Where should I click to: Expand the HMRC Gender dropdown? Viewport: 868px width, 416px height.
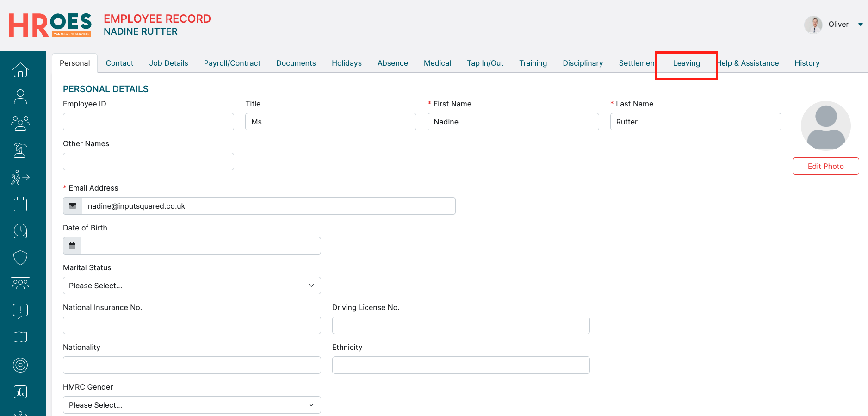(x=192, y=405)
